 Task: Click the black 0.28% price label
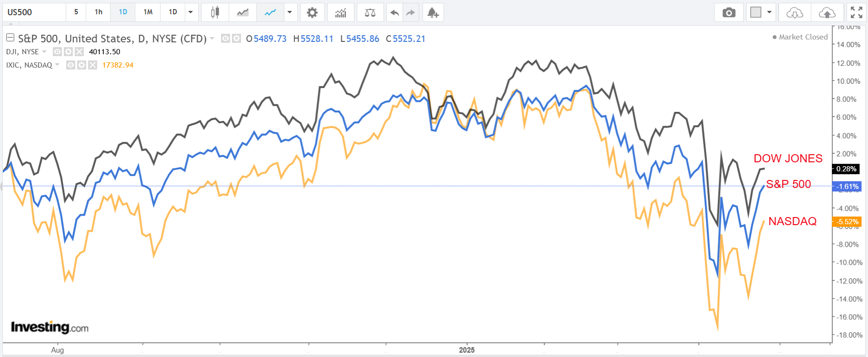coord(846,169)
